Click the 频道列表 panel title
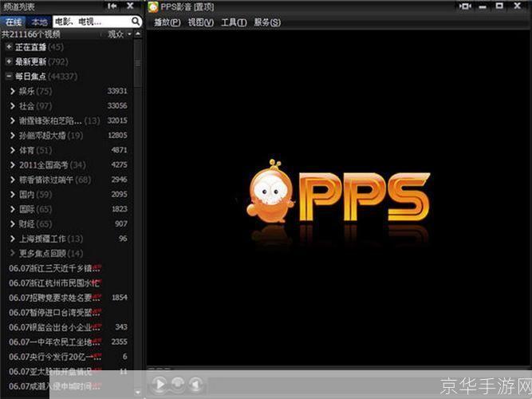The image size is (532, 399). click(x=19, y=6)
